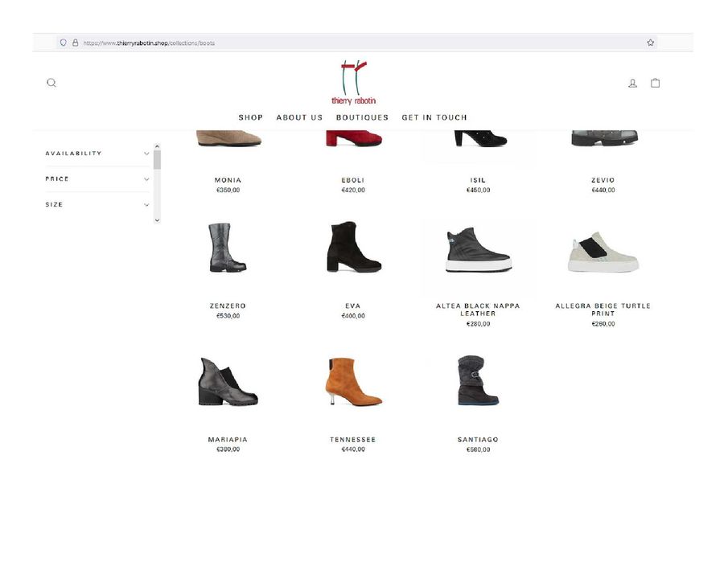Open GET IN TOUCH page
The width and height of the screenshot is (728, 562).
(434, 117)
